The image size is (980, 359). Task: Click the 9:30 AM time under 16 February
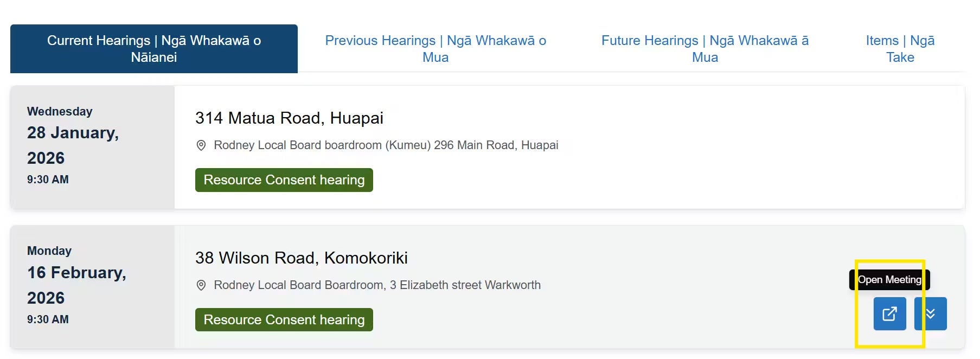[x=47, y=319]
